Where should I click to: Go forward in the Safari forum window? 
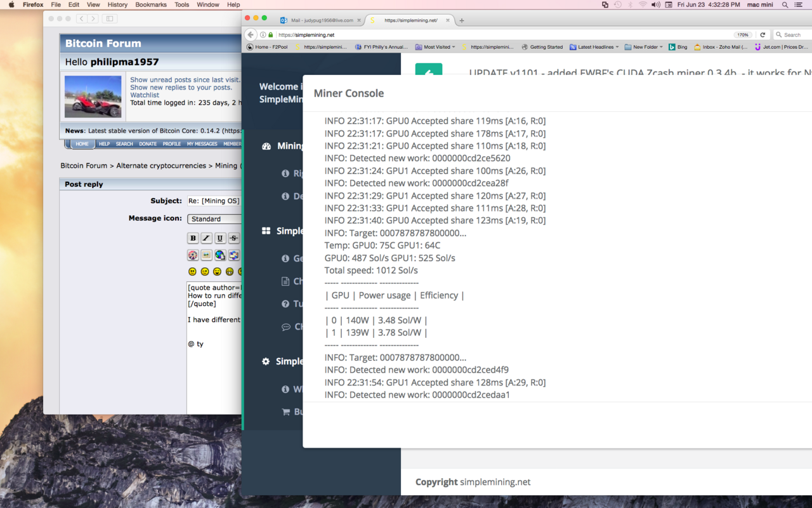[x=93, y=19]
